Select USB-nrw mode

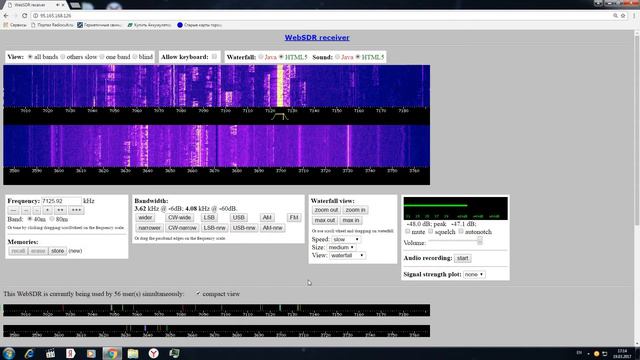244,228
